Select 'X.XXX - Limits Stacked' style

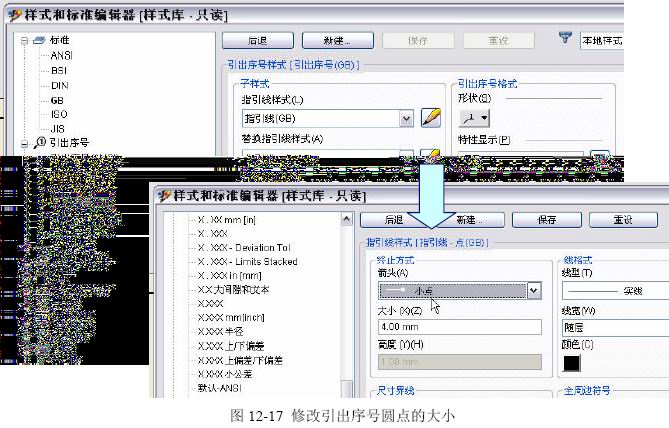247,262
